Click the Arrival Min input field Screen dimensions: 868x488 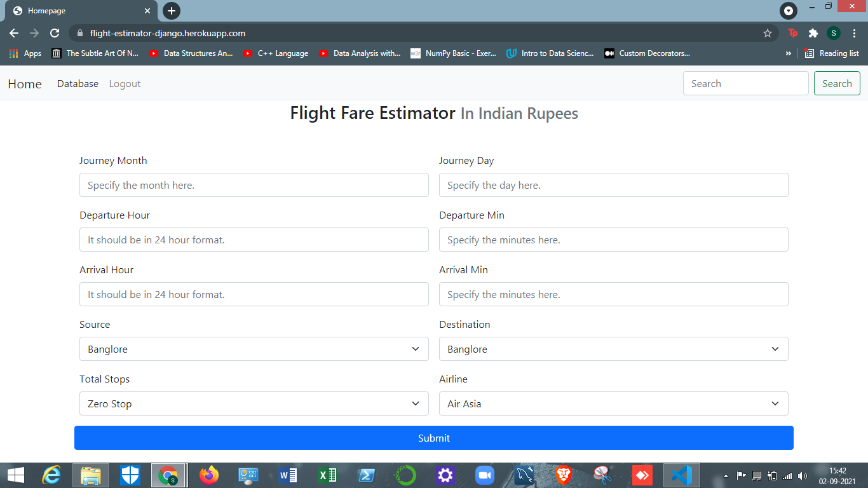click(x=614, y=294)
